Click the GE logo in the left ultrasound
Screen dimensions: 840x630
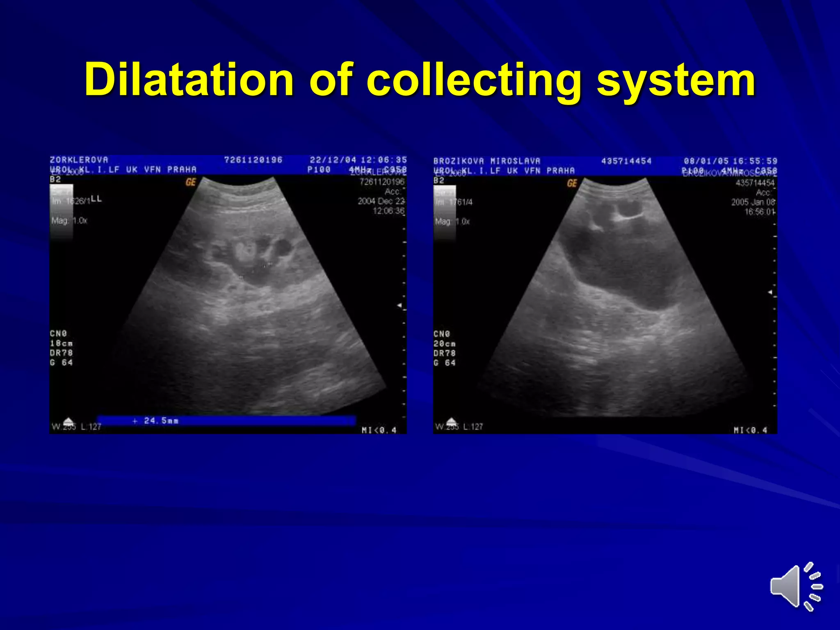191,182
